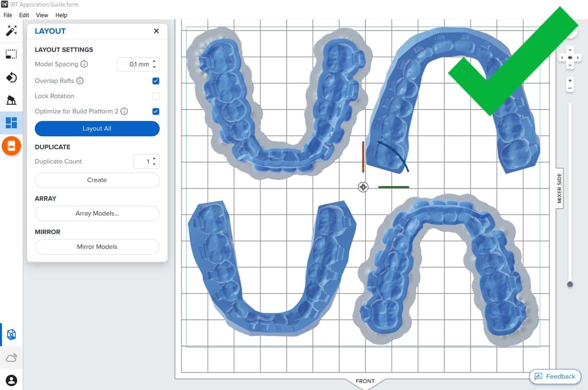Zoom out with the minus button
This screenshot has width=588, height=390.
(x=570, y=88)
